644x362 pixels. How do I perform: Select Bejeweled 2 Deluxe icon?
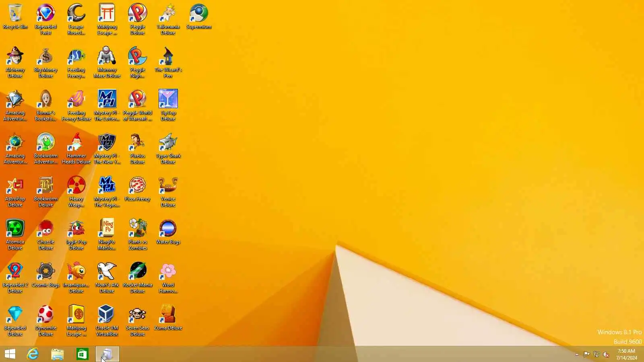click(15, 278)
